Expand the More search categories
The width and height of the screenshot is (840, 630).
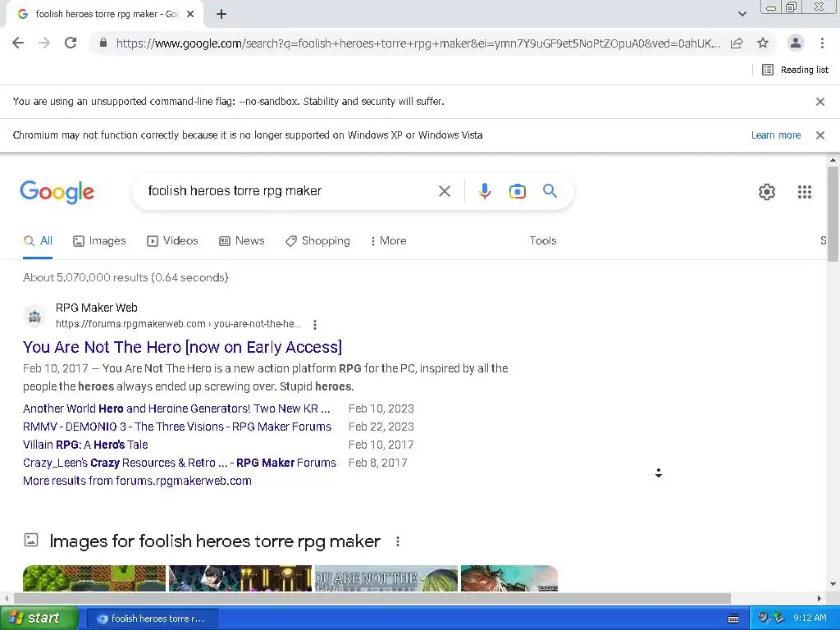388,241
